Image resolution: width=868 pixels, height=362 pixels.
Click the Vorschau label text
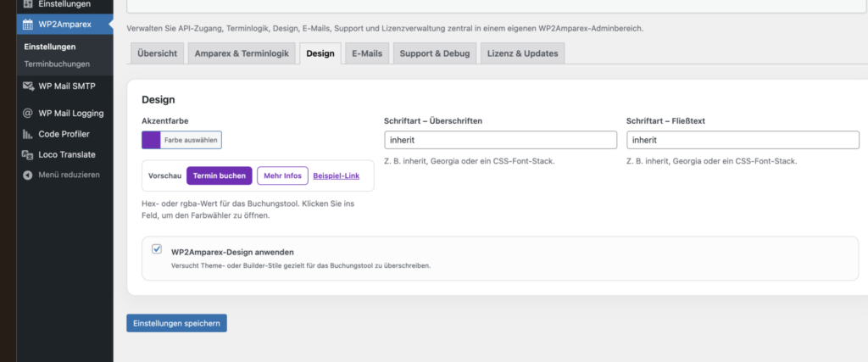click(x=165, y=176)
